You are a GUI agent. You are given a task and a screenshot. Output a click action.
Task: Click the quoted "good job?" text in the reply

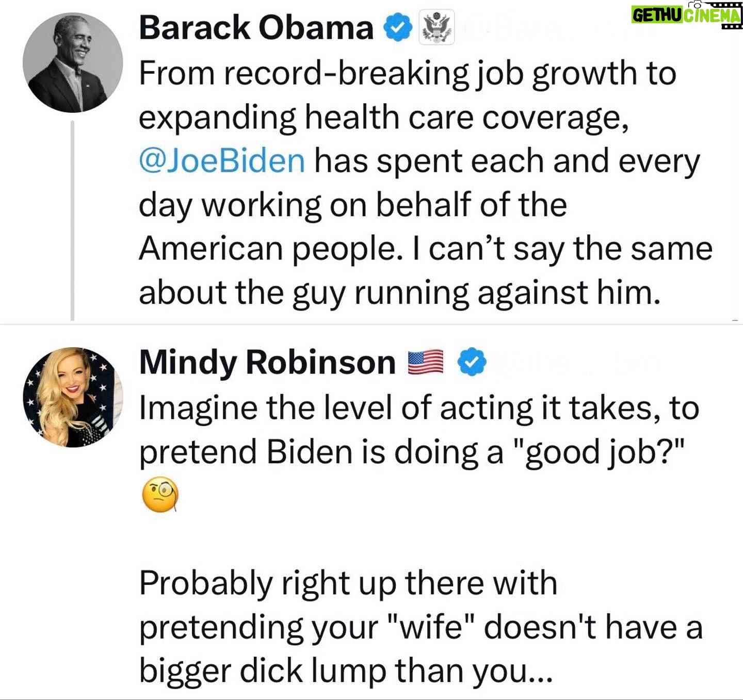pos(599,452)
